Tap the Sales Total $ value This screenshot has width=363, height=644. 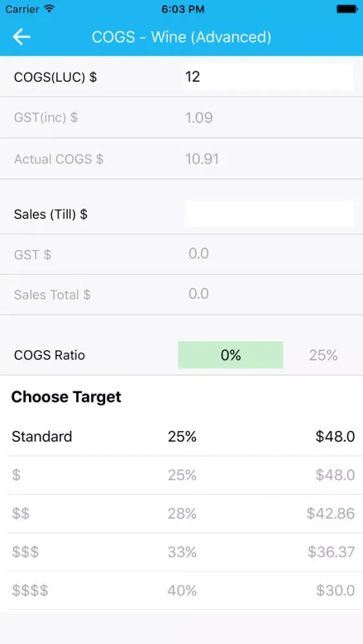(x=199, y=294)
